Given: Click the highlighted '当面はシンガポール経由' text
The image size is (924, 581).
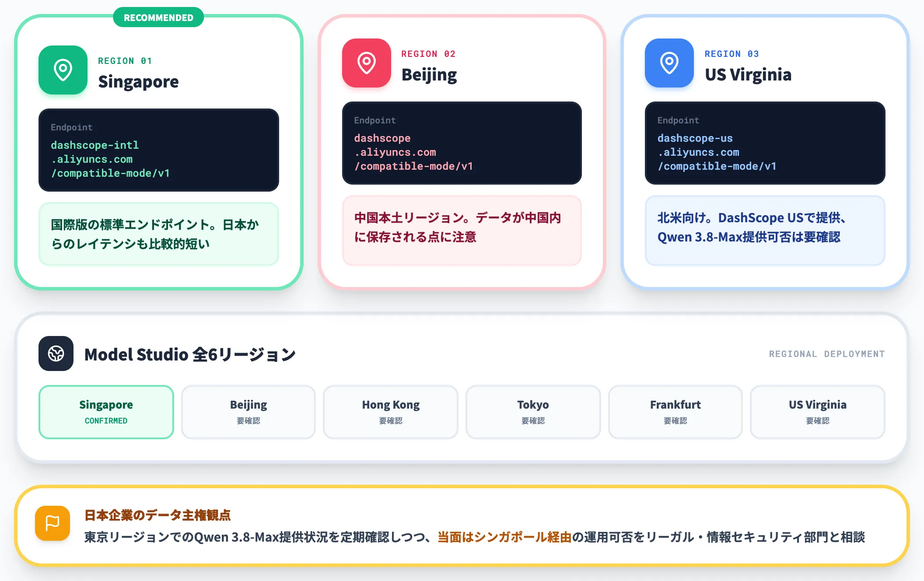Looking at the screenshot, I should point(504,537).
